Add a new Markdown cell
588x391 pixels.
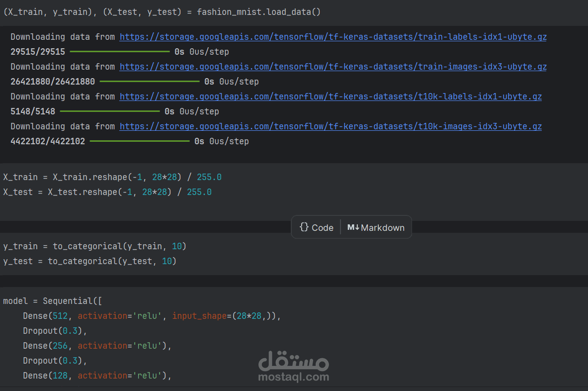[376, 227]
